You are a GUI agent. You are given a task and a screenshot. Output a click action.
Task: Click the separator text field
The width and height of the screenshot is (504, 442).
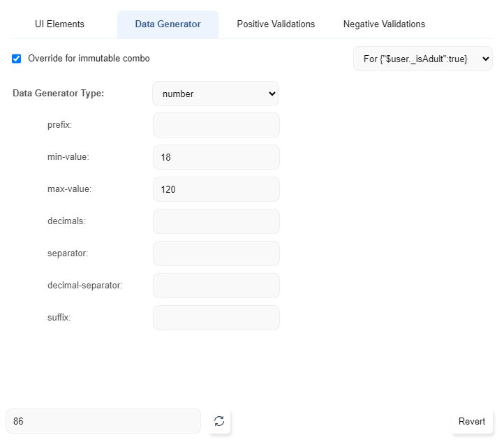click(x=216, y=253)
